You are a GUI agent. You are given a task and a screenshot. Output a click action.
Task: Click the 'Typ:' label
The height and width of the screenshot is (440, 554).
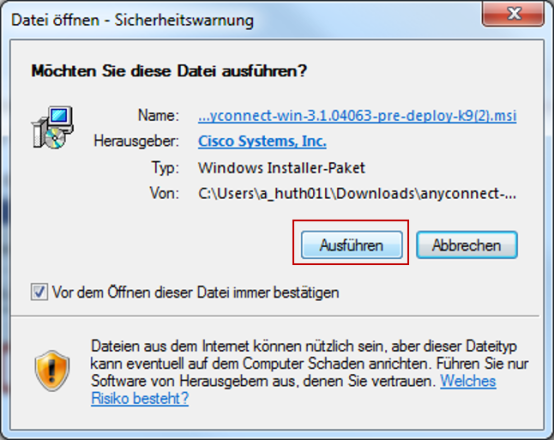[165, 168]
